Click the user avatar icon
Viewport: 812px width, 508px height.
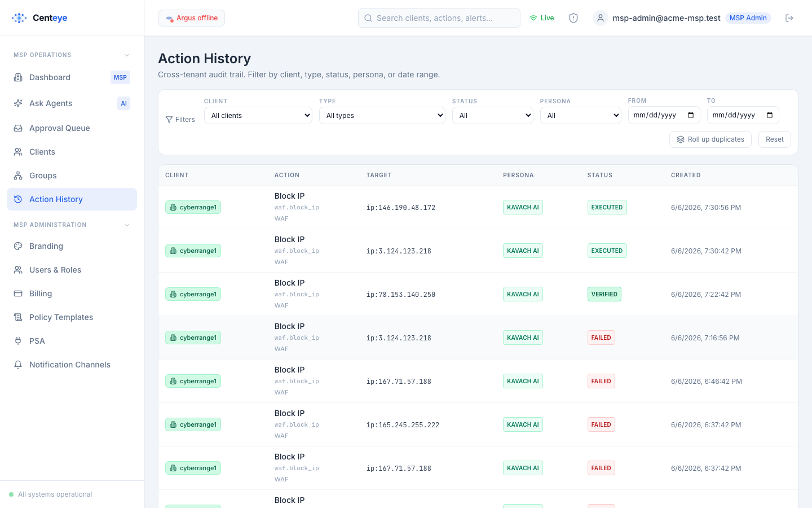pyautogui.click(x=601, y=18)
